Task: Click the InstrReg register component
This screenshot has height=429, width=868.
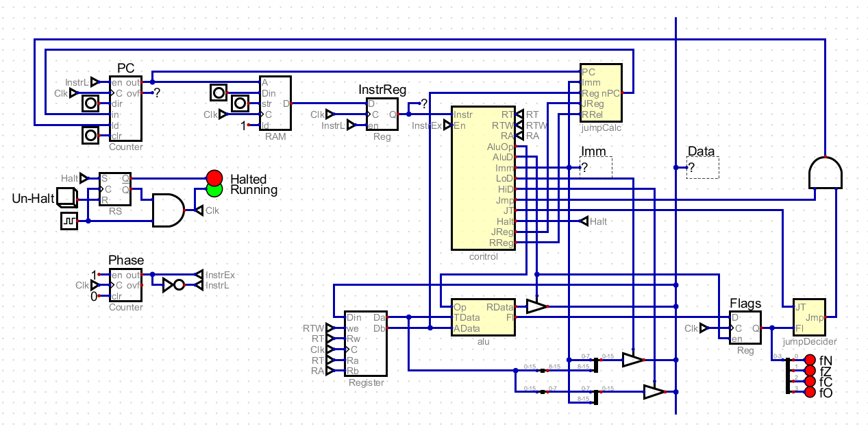Action: pos(382,114)
